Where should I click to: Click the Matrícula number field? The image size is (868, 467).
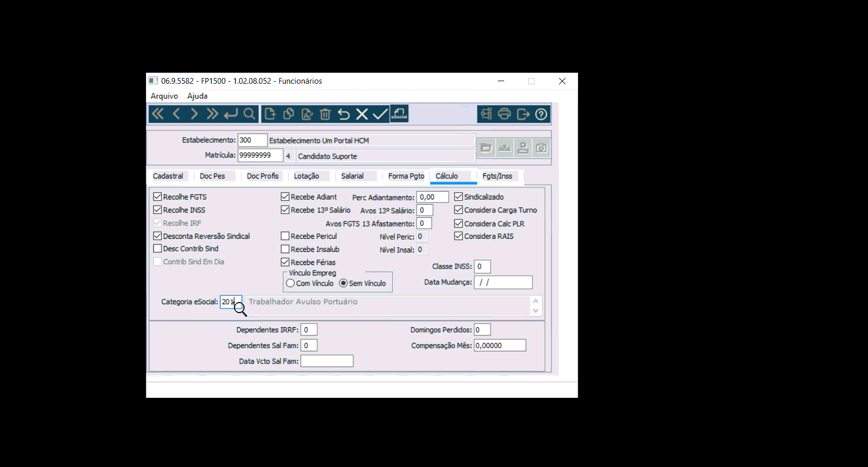[260, 155]
